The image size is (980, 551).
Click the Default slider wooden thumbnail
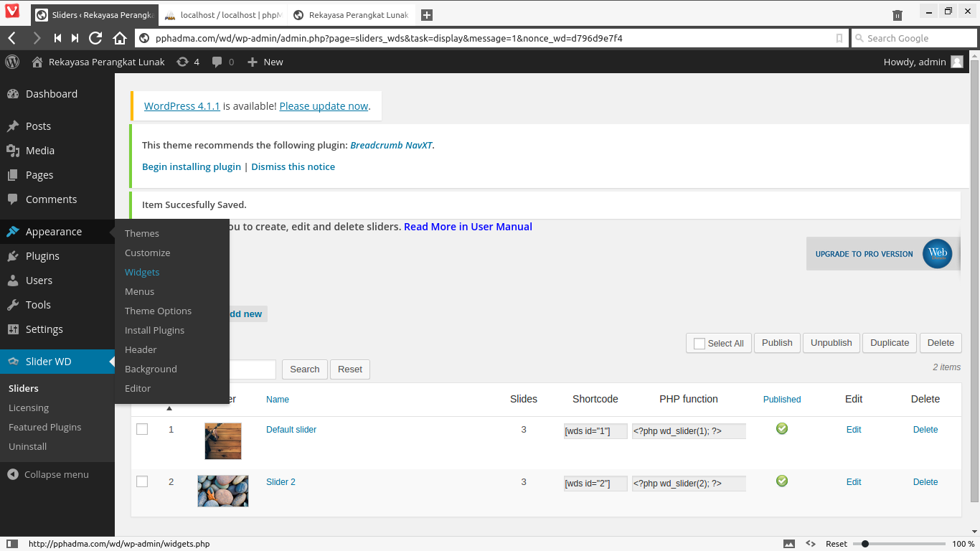223,441
